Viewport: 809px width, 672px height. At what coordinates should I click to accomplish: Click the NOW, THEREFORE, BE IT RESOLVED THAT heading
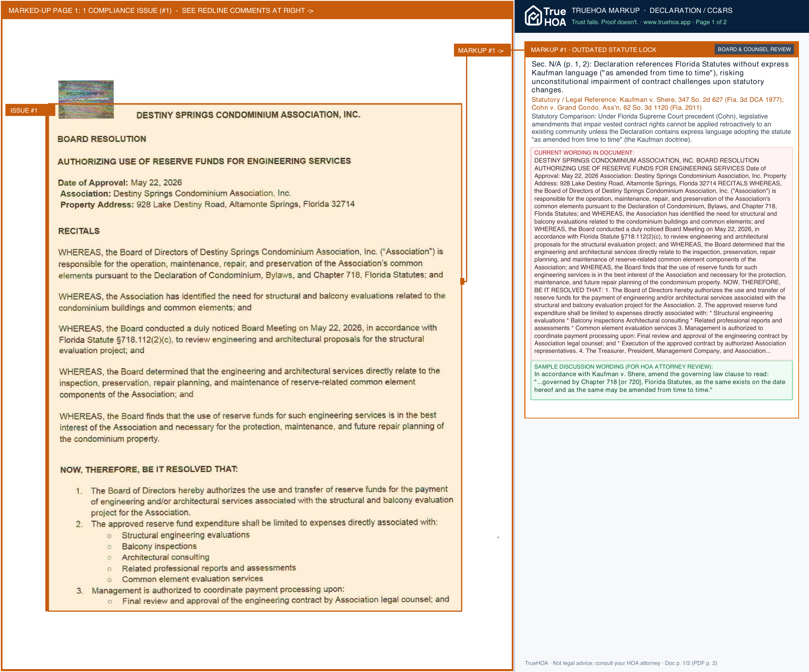coord(149,469)
